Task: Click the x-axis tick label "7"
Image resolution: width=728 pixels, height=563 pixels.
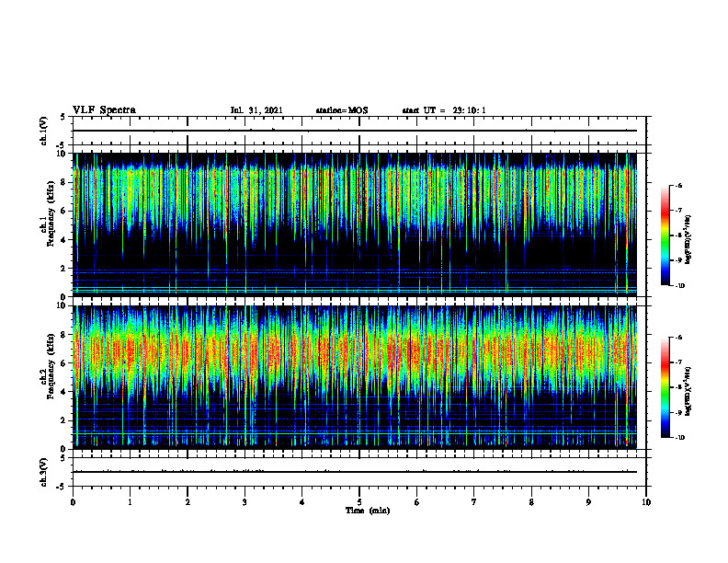Action: (x=474, y=502)
